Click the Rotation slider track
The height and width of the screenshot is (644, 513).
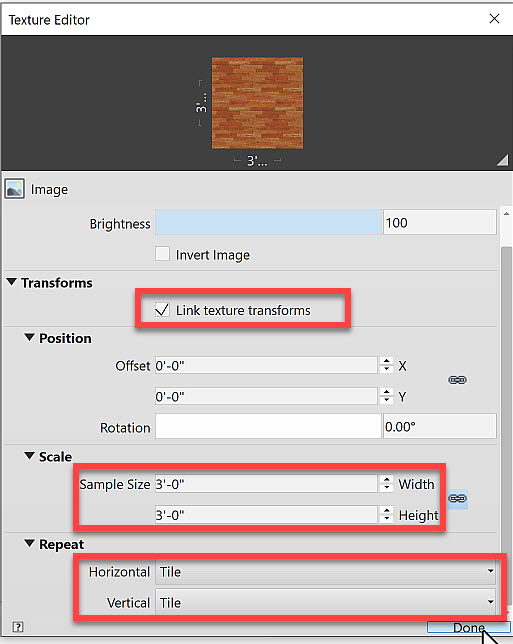[x=268, y=426]
